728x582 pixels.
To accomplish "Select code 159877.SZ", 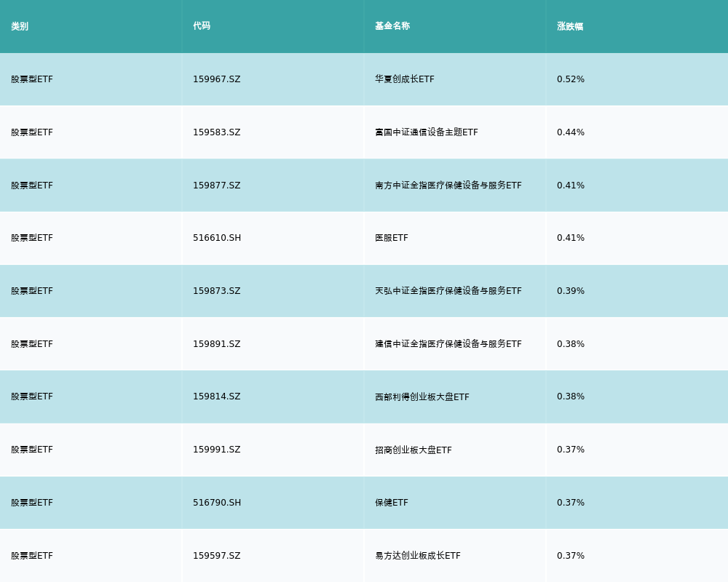I will [x=217, y=186].
